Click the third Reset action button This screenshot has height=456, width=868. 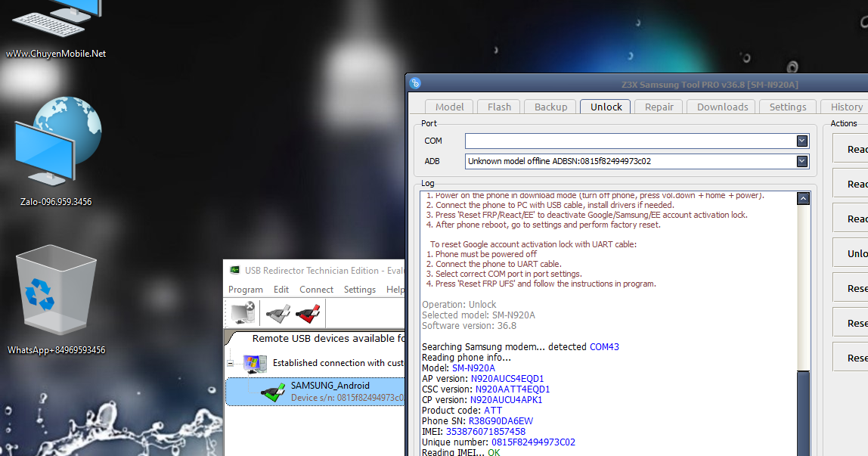click(x=851, y=358)
